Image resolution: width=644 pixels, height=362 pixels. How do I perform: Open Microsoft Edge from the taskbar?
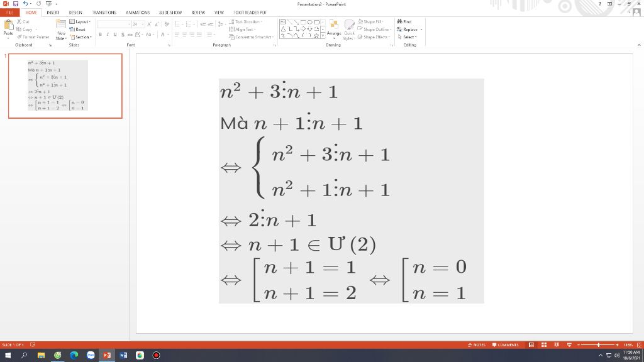click(x=74, y=355)
